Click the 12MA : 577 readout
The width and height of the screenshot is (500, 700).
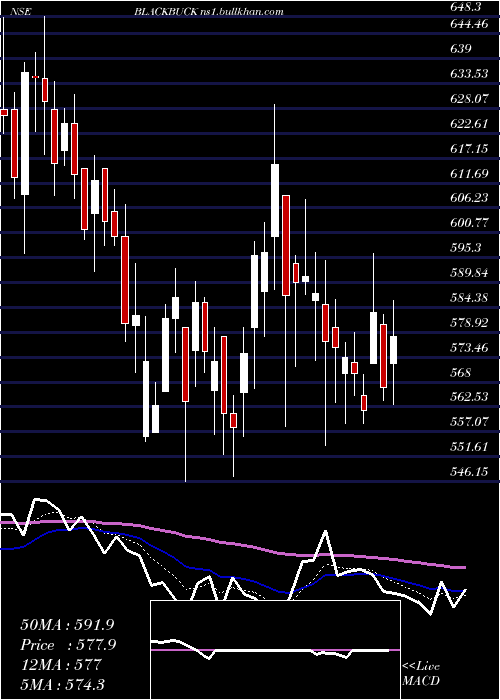pyautogui.click(x=61, y=664)
